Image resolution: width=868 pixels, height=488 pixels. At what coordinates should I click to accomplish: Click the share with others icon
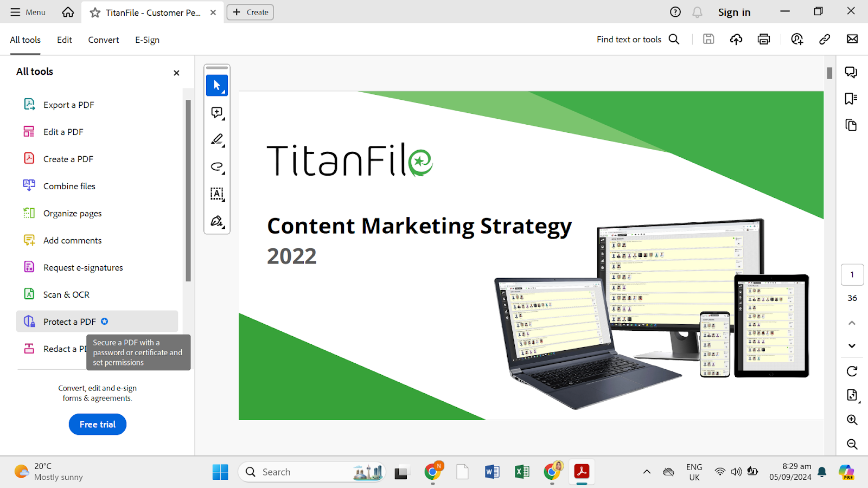(797, 39)
